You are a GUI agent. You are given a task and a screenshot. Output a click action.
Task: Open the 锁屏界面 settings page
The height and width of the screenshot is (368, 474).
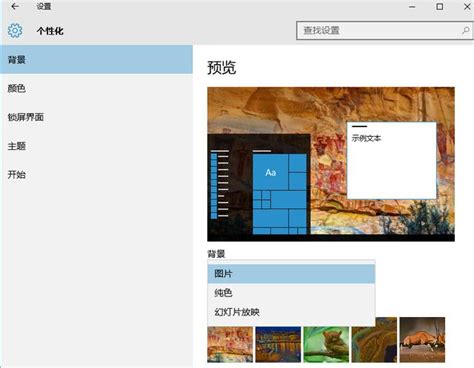click(x=96, y=117)
